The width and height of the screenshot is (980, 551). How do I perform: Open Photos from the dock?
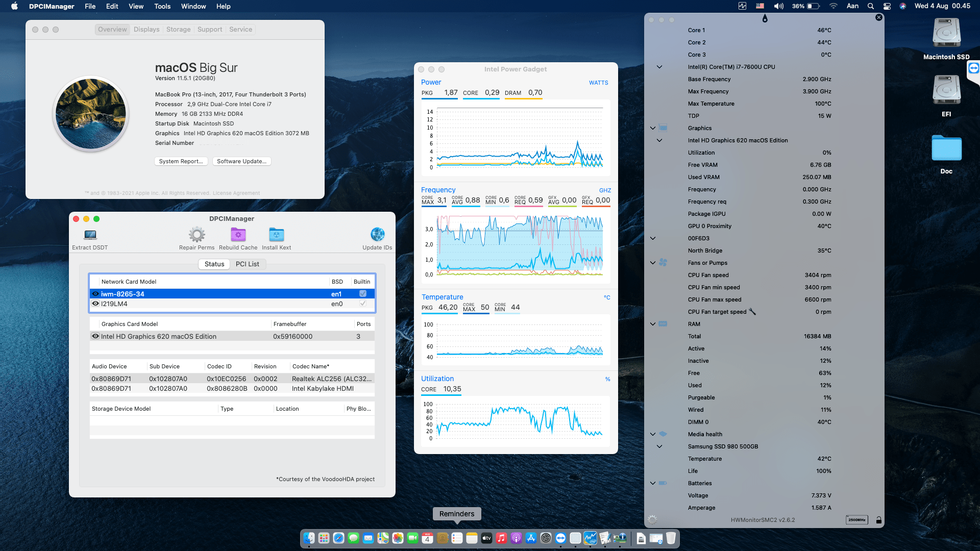tap(398, 538)
